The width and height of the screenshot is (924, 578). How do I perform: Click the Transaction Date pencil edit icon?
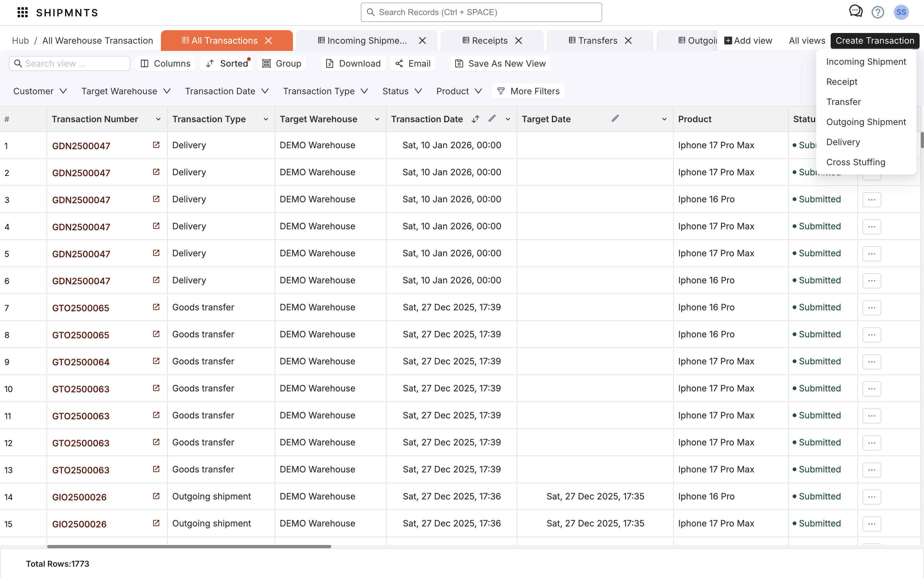[x=492, y=118]
